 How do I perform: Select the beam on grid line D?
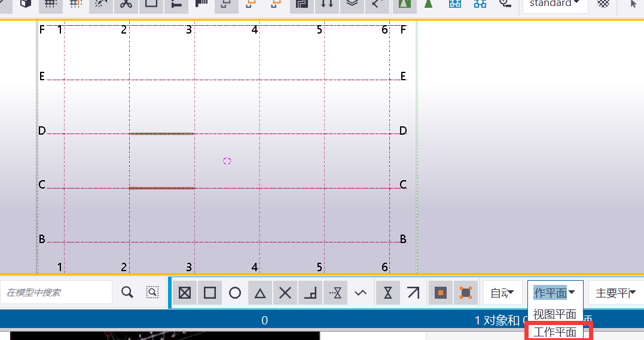point(161,133)
